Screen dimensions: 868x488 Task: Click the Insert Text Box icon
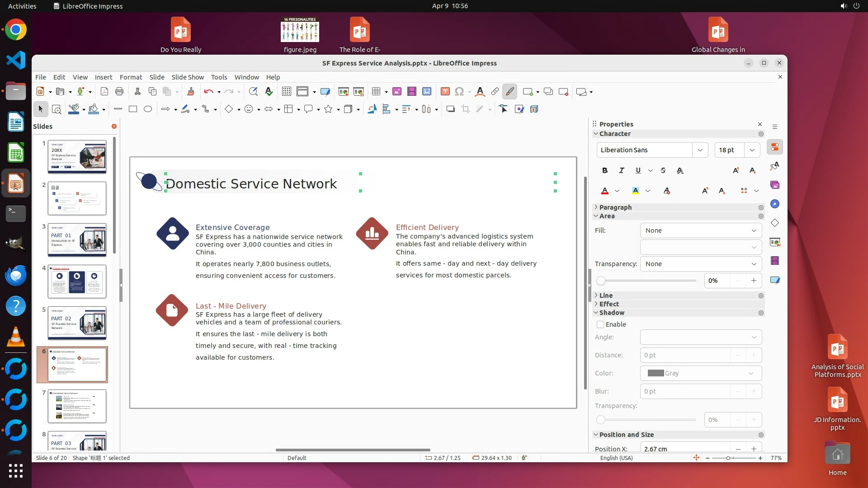[x=445, y=92]
